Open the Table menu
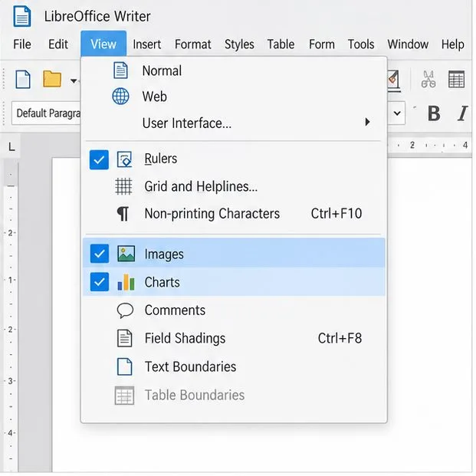The image size is (476, 476). tap(281, 44)
